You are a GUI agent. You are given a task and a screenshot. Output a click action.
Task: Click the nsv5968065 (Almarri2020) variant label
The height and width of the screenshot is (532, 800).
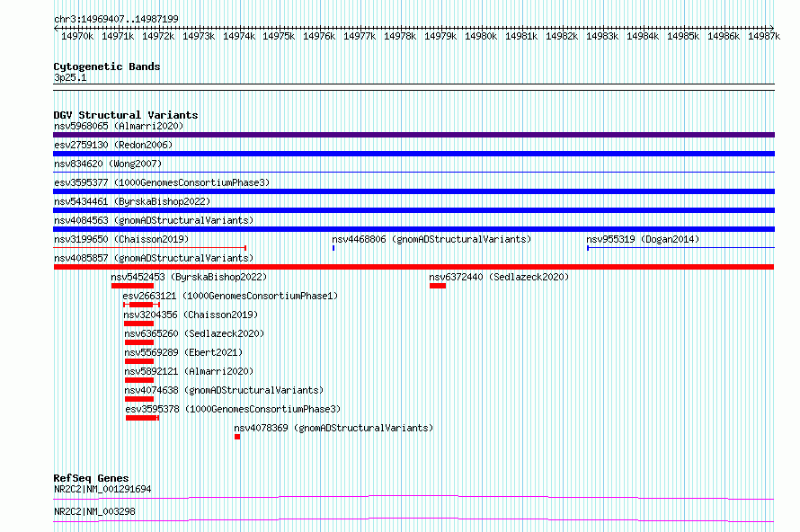tap(119, 126)
